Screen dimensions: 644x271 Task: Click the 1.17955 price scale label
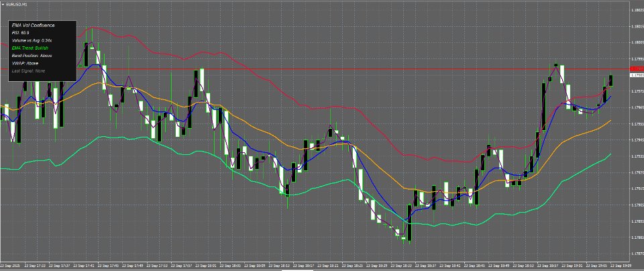(637, 123)
